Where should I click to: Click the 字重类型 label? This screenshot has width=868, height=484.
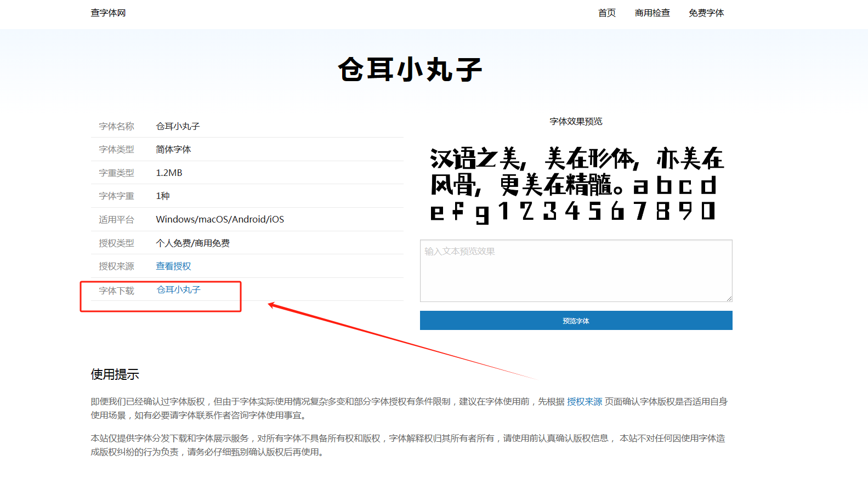[116, 173]
